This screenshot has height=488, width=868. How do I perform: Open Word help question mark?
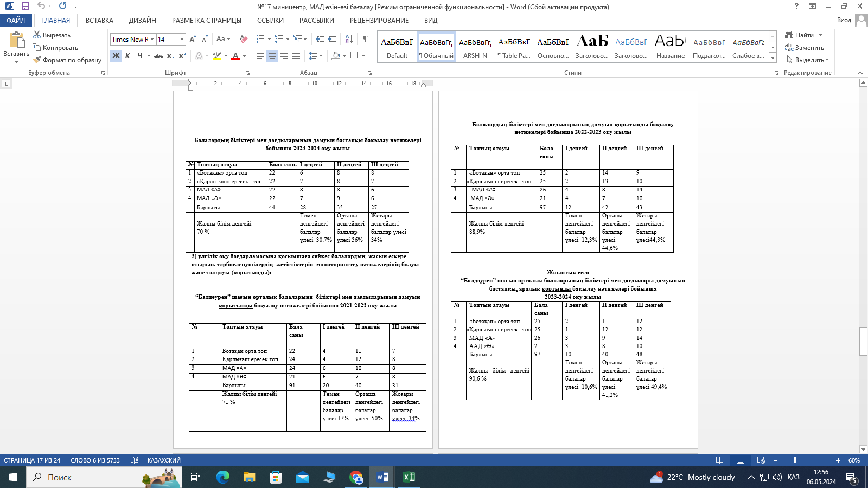pos(796,6)
